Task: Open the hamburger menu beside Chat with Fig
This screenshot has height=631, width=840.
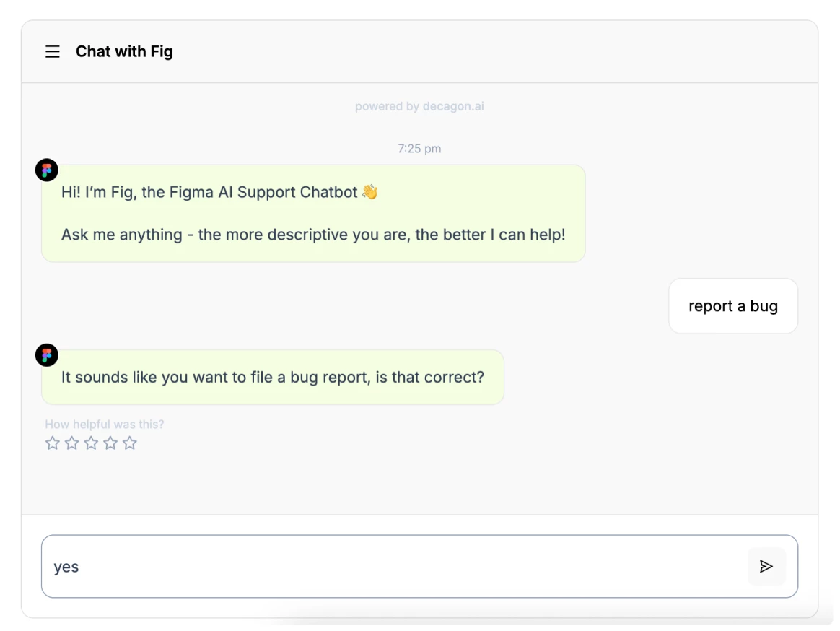Action: (53, 51)
